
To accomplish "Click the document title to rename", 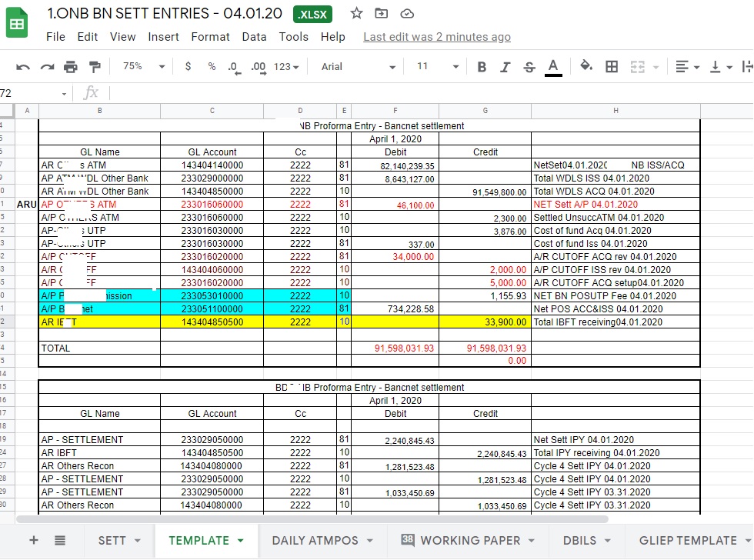I will pos(165,13).
